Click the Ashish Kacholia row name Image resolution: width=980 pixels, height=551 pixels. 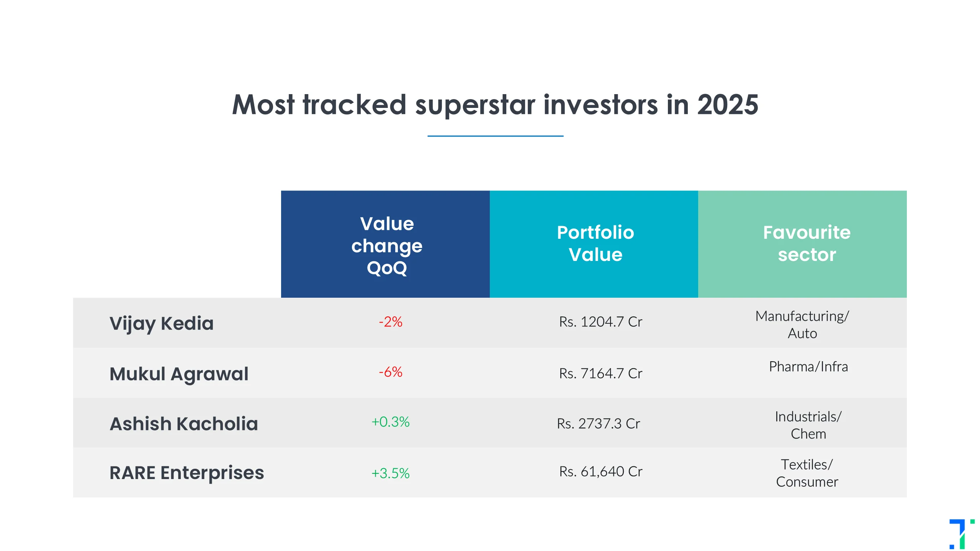184,424
